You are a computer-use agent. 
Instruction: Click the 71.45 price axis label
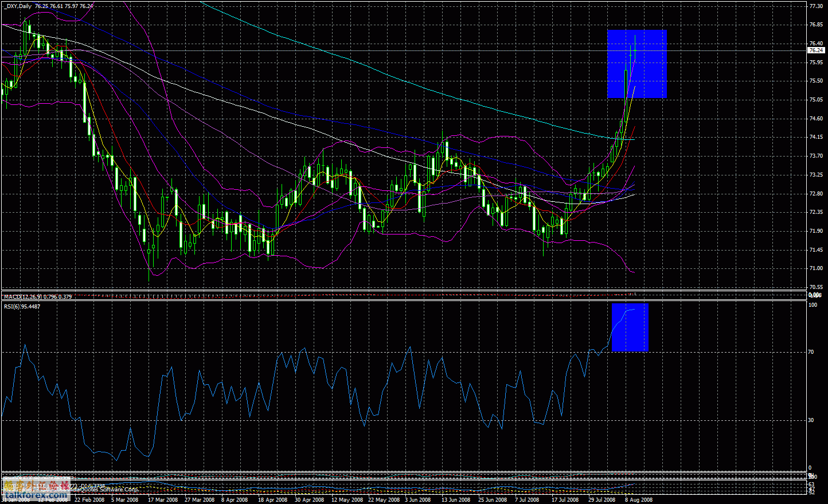click(815, 250)
